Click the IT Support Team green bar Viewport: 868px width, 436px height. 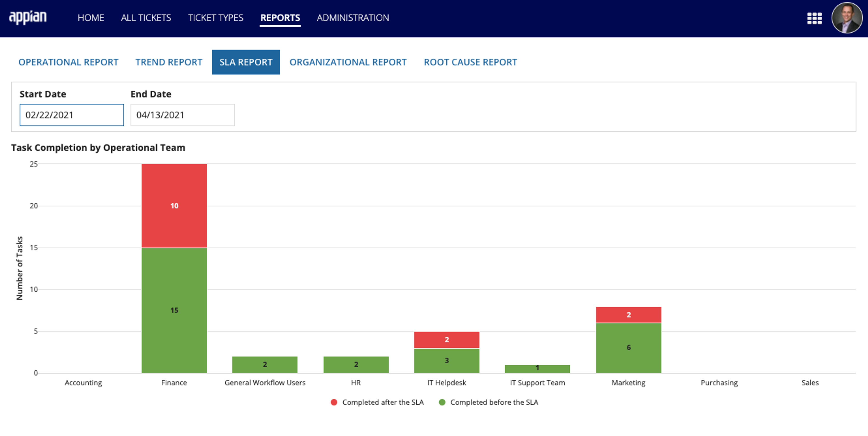coord(538,369)
